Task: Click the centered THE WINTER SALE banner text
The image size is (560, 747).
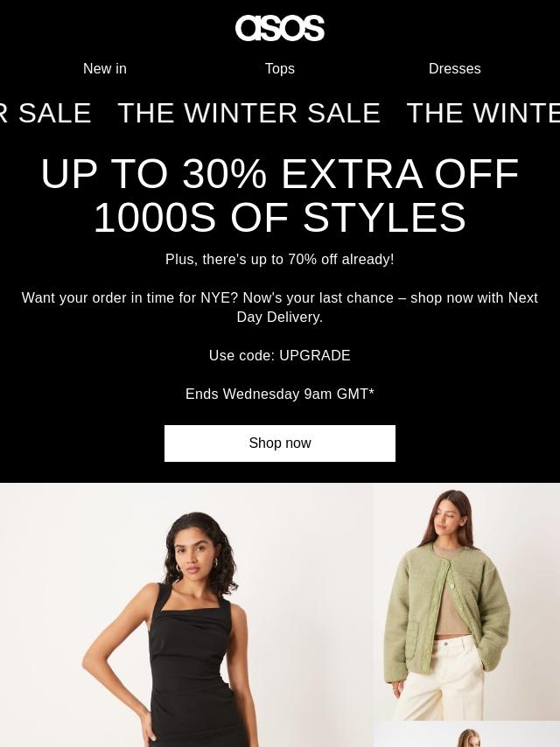Action: (248, 113)
